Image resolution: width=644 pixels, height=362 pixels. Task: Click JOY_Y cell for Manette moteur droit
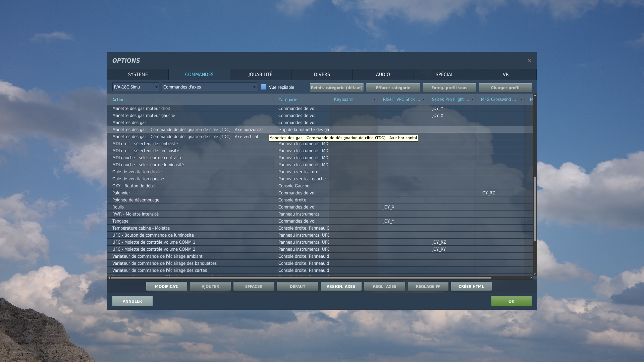(451, 108)
